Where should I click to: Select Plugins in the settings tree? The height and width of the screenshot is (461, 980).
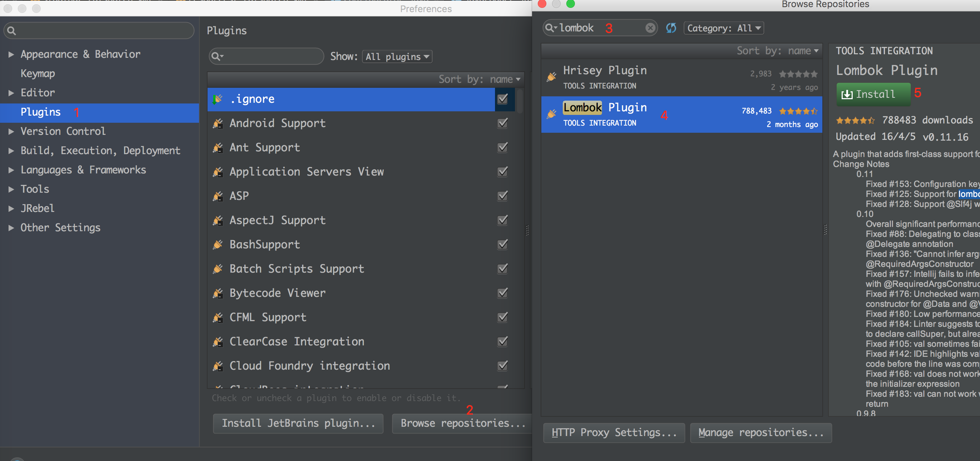pos(40,112)
